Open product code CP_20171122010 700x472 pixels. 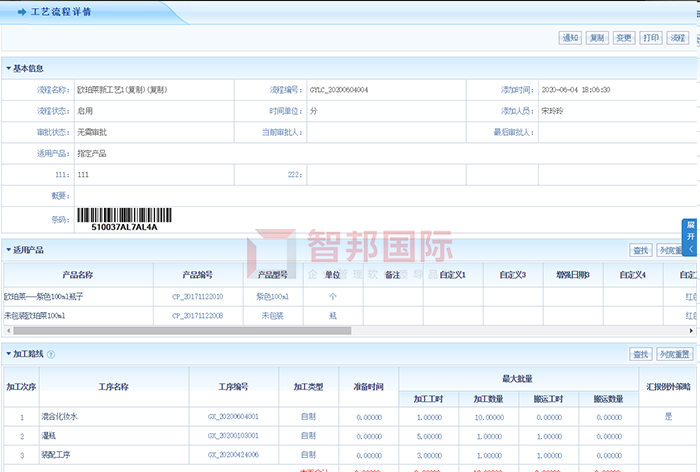click(x=197, y=297)
